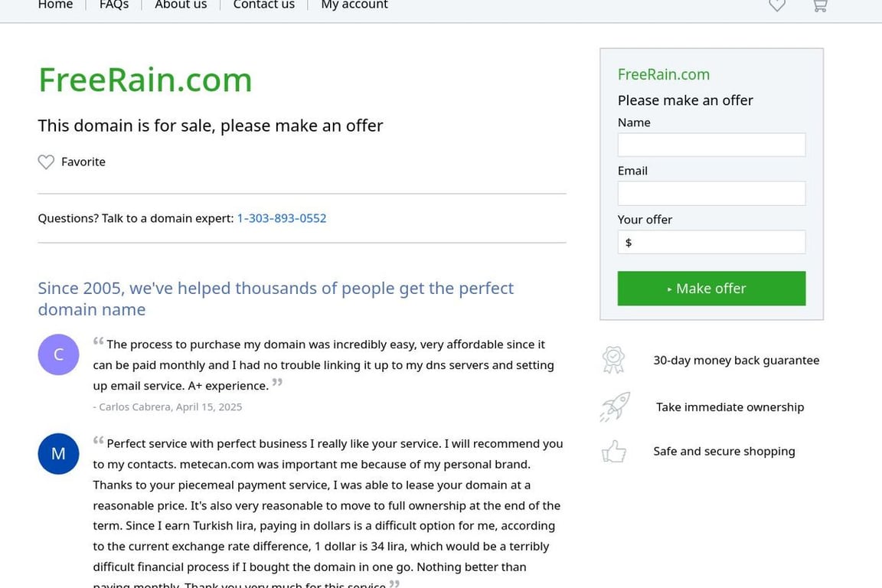Click the purple C reviewer avatar
Screen dimensions: 882x588
(x=58, y=354)
